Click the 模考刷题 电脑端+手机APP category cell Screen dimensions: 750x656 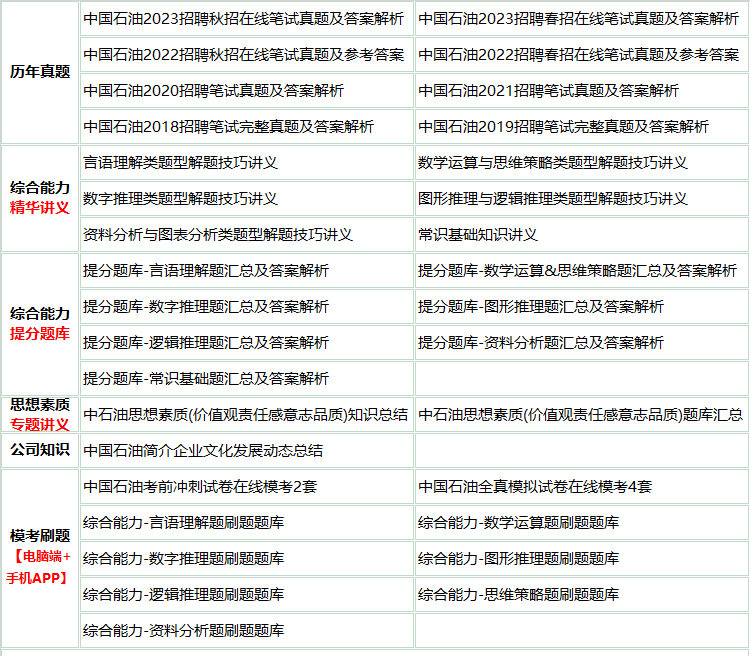pyautogui.click(x=40, y=558)
